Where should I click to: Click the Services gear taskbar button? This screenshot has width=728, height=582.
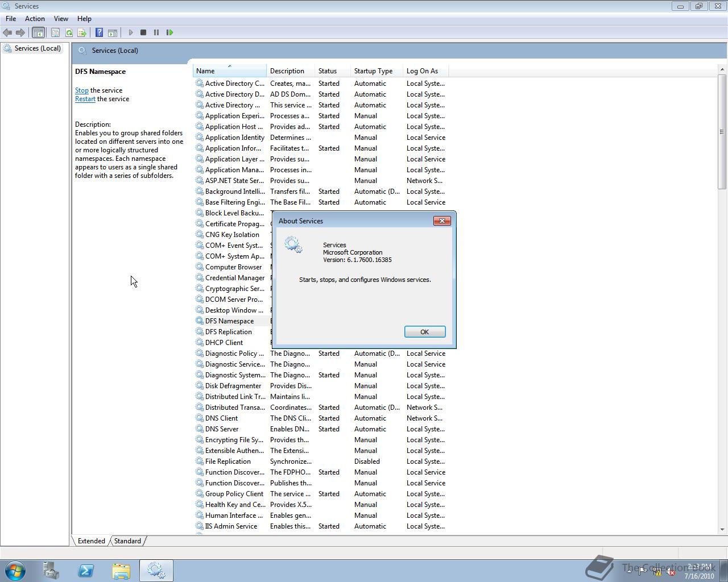[156, 571]
